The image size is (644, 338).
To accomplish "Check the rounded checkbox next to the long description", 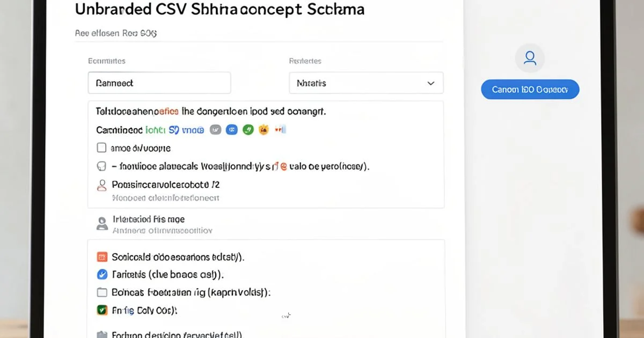I will coord(102,166).
